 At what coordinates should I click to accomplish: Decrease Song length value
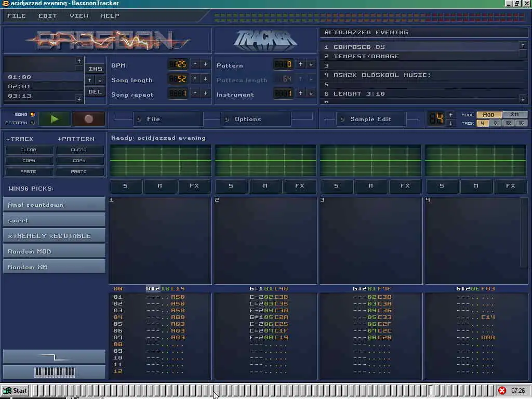(205, 79)
